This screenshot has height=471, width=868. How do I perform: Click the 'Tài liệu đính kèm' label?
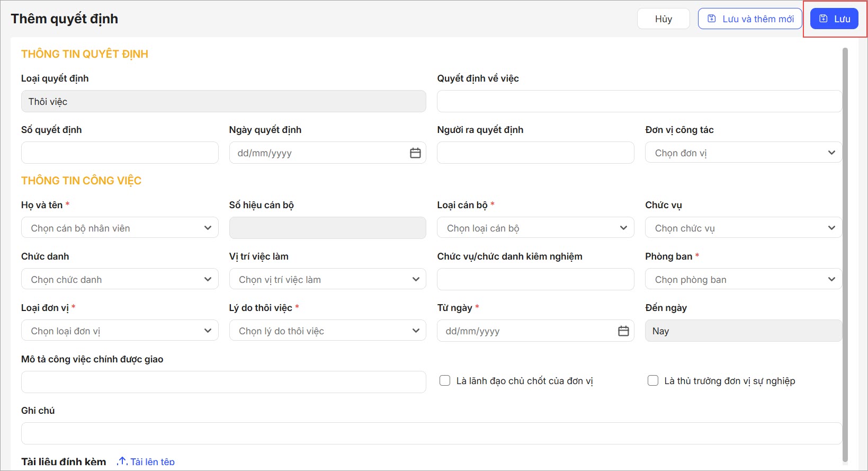(64, 462)
